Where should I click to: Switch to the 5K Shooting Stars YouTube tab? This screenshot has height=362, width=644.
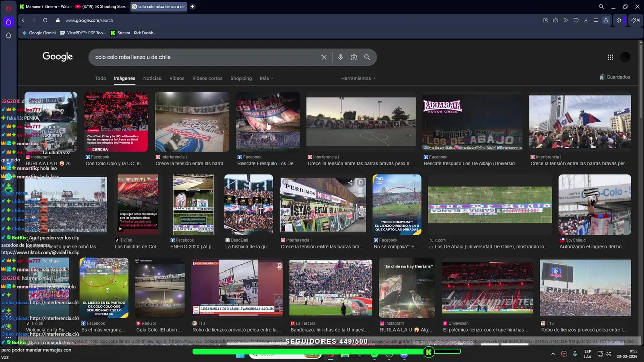(x=101, y=7)
